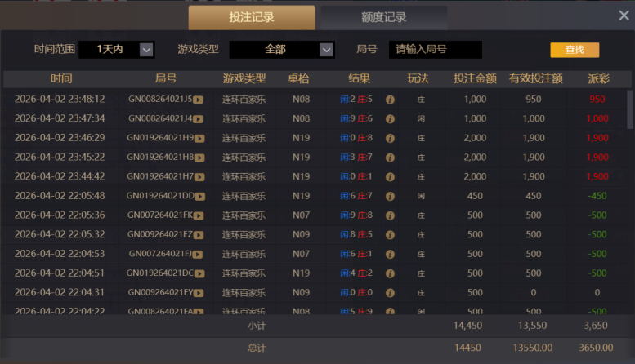Viewport: 635px width, 364px height.
Task: Click the 结果 column header
Action: pos(360,78)
